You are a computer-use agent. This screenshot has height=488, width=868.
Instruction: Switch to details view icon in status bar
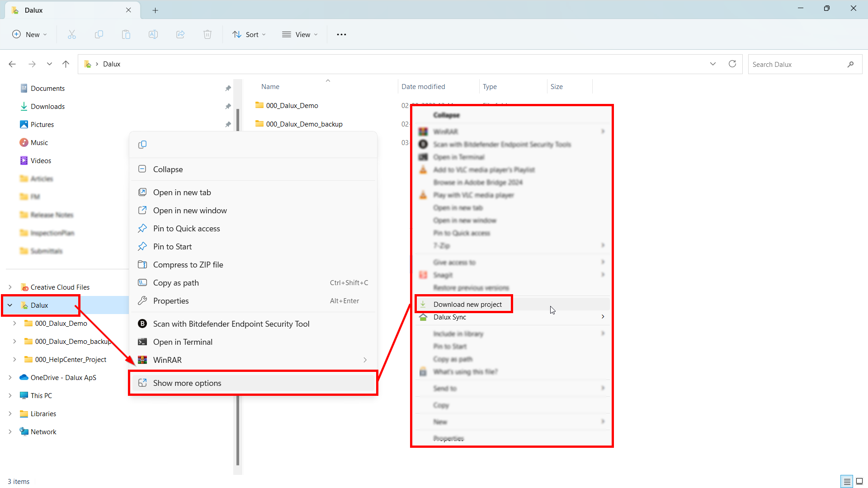847,481
